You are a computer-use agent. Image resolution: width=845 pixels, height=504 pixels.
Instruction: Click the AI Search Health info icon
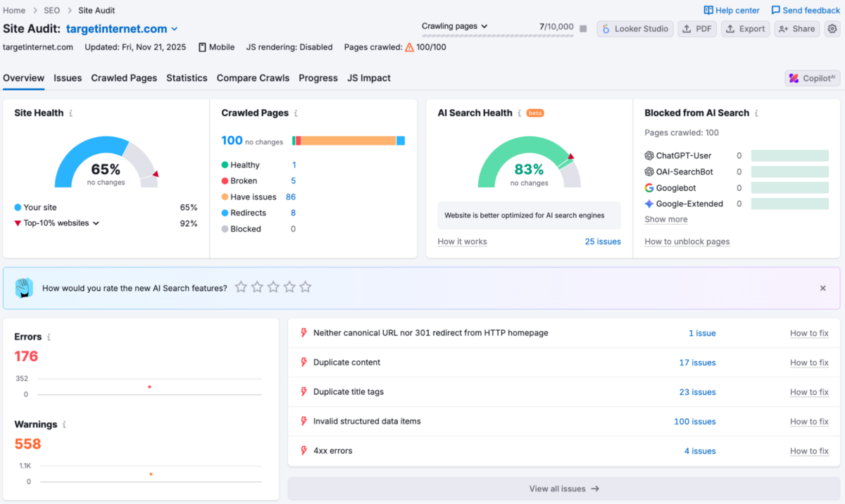pyautogui.click(x=520, y=113)
